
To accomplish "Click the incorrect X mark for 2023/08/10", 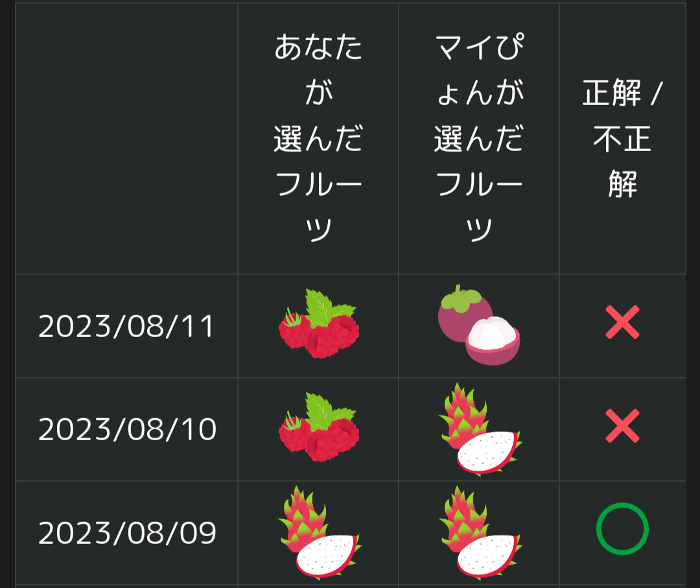I will pos(622,426).
